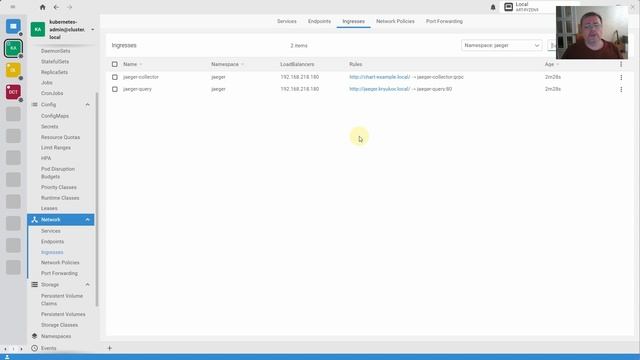
Task: Click the Events clock icon
Action: pyautogui.click(x=35, y=348)
